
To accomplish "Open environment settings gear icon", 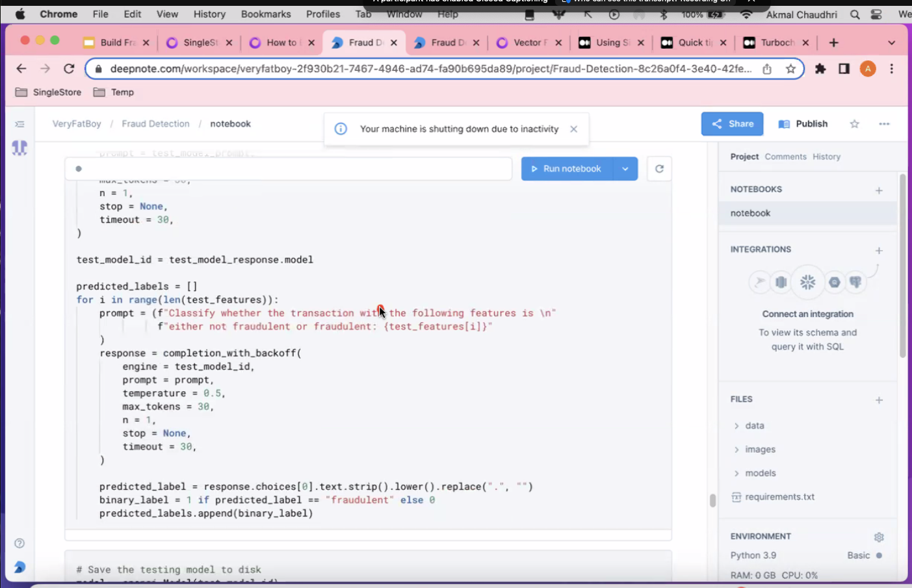I will 879,537.
